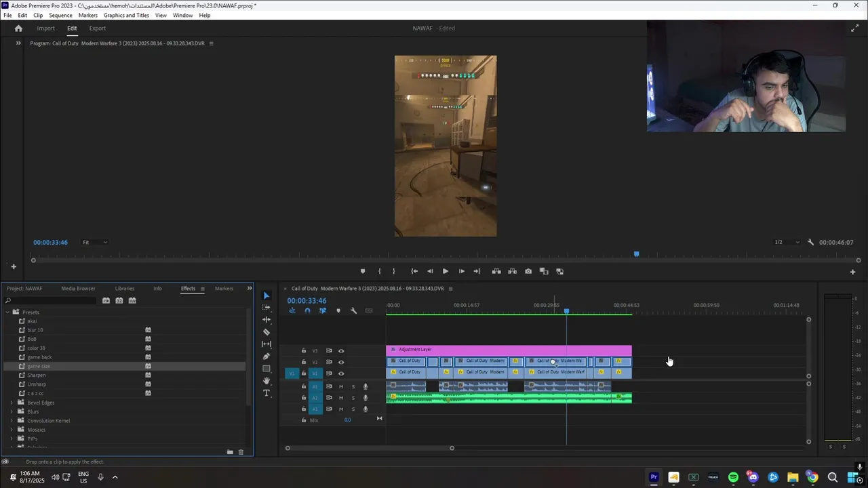Image resolution: width=868 pixels, height=488 pixels.
Task: Add a marker in Program monitor
Action: (363, 271)
